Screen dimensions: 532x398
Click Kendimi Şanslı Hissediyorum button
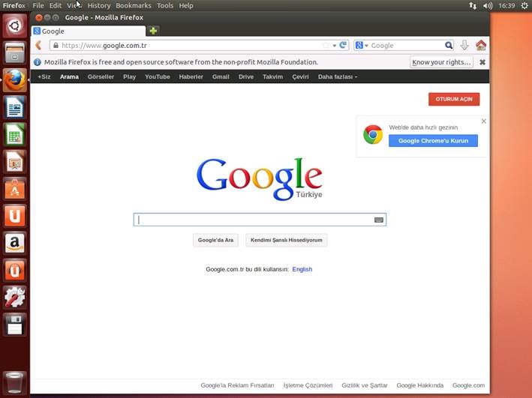coord(287,240)
